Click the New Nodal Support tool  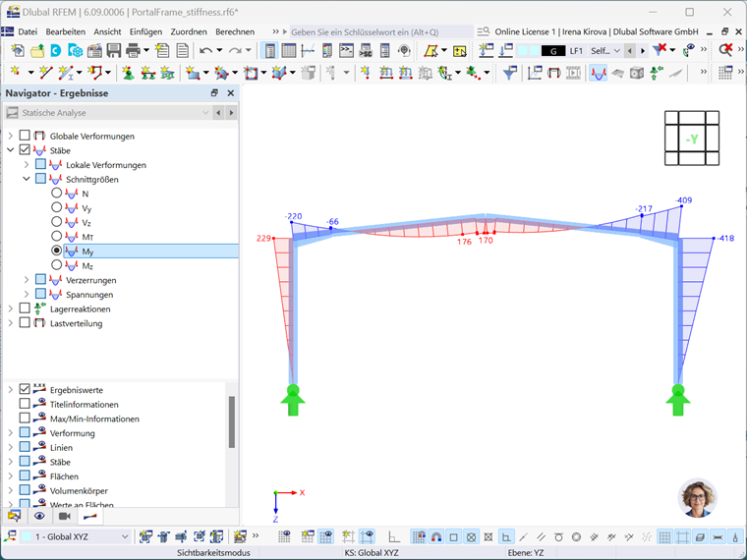[x=128, y=73]
